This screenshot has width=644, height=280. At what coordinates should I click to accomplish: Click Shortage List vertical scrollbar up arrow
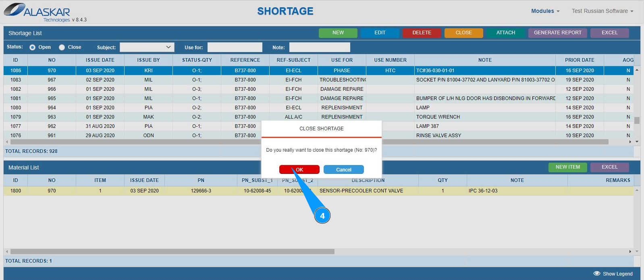[637, 70]
